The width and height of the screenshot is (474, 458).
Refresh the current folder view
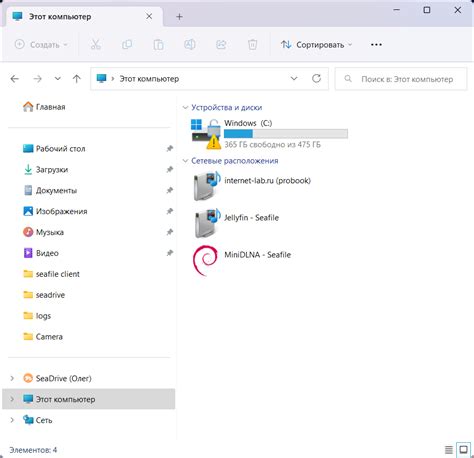click(x=316, y=78)
